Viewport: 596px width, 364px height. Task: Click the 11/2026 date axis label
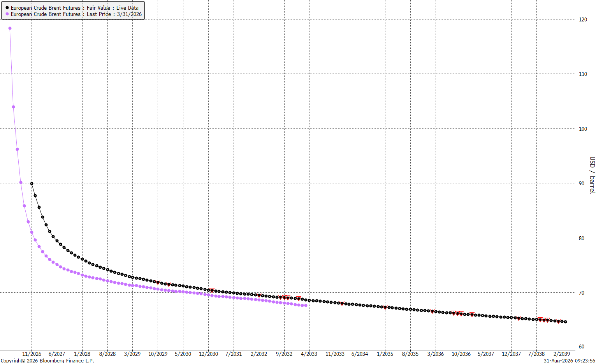coord(32,354)
